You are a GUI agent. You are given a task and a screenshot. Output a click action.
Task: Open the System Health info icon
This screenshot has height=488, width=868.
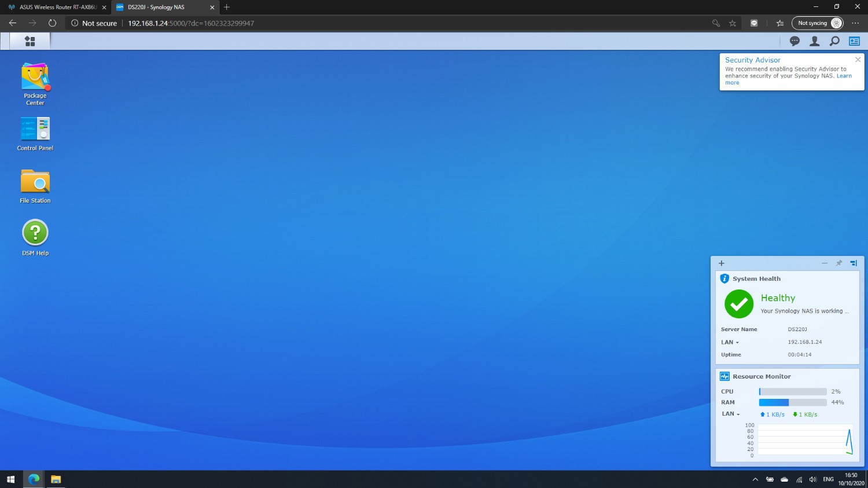click(724, 278)
